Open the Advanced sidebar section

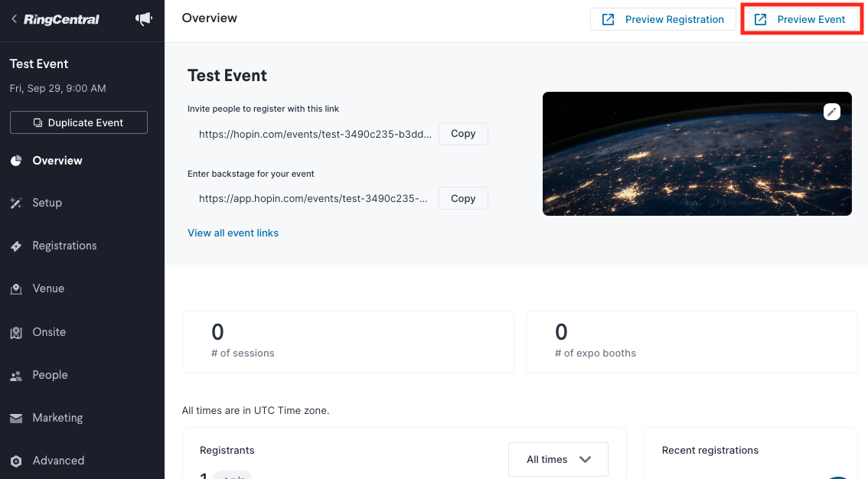58,460
